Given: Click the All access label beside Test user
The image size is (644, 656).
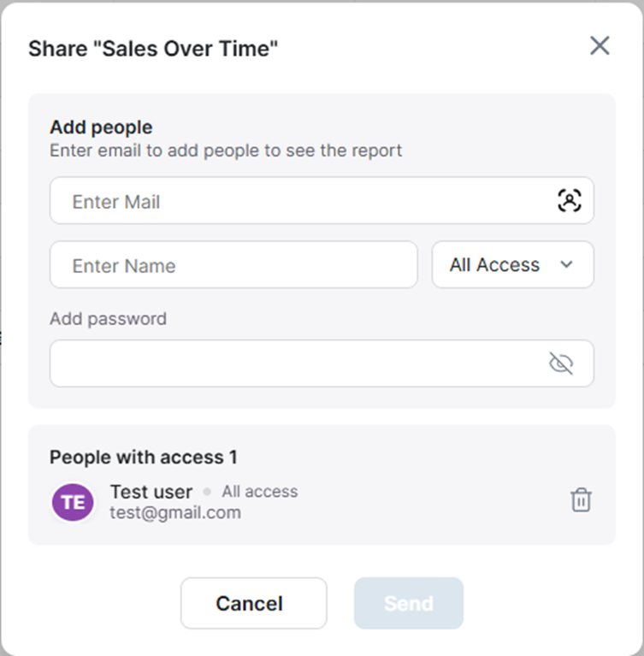Looking at the screenshot, I should pos(260,492).
